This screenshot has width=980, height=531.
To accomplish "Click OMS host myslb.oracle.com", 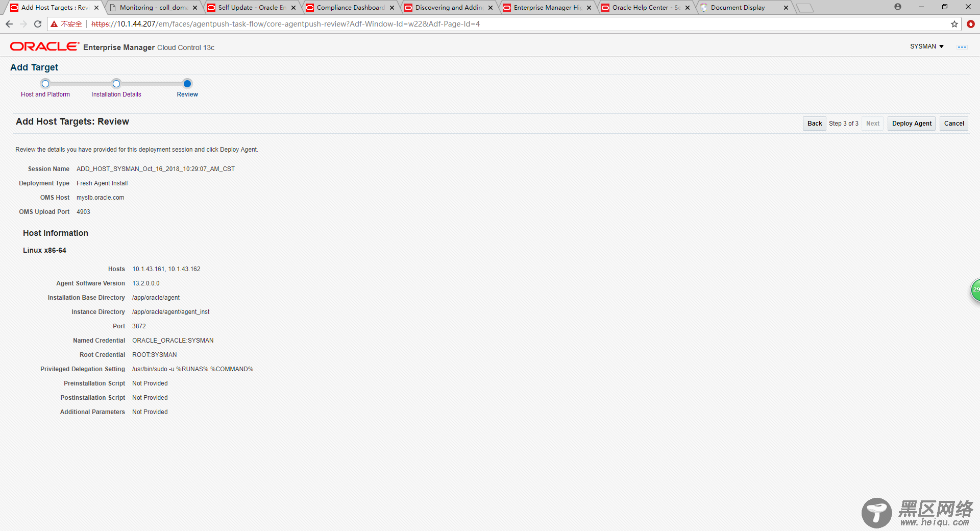I will click(101, 198).
